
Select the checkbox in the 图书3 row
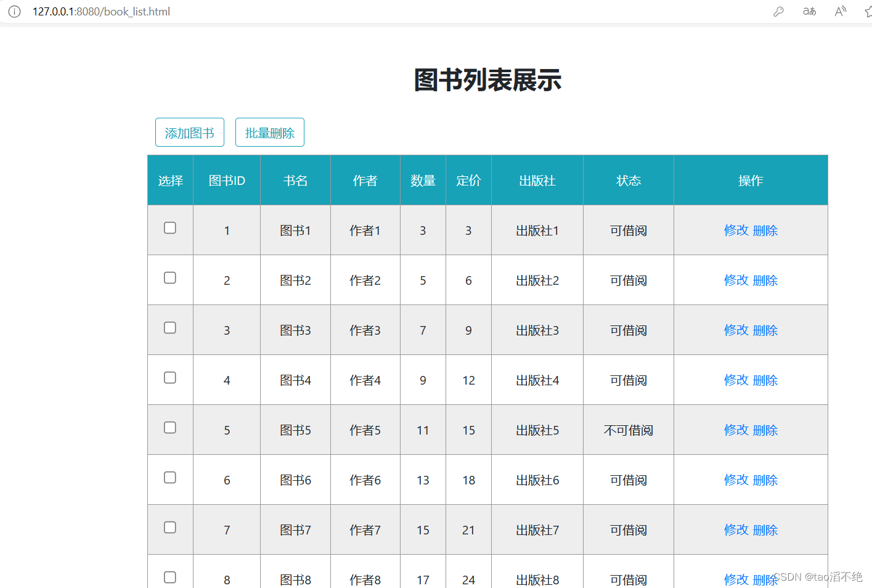point(170,328)
